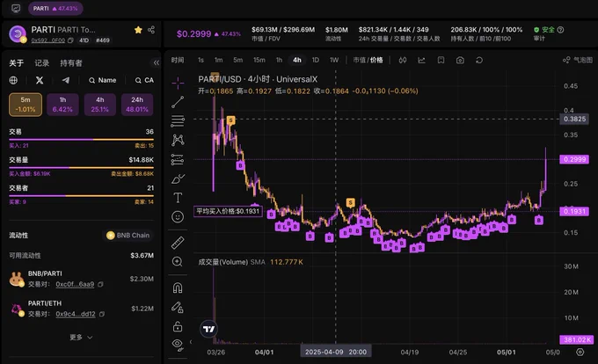
Task: Select the pattern drawing tool
Action: click(x=178, y=141)
